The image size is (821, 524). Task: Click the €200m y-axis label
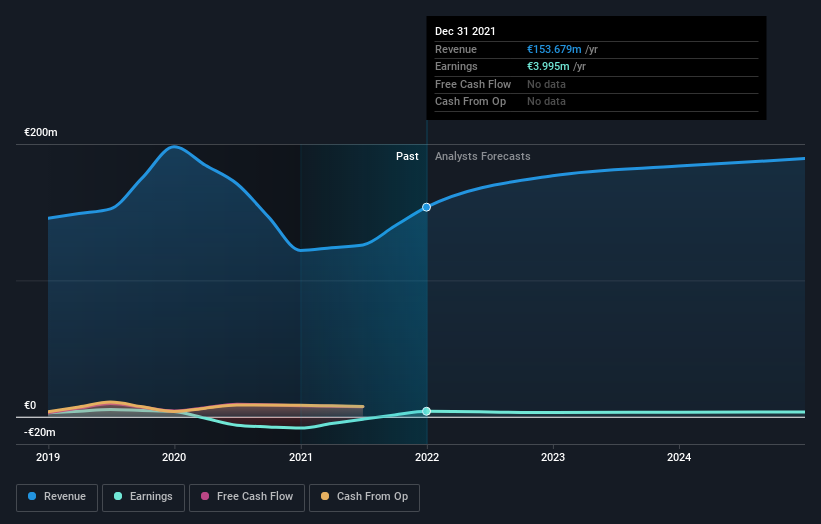click(41, 132)
